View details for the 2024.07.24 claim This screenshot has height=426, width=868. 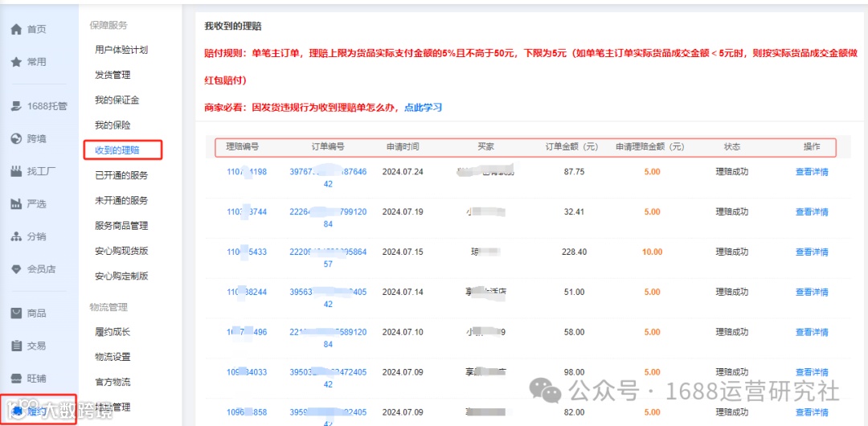click(x=812, y=172)
